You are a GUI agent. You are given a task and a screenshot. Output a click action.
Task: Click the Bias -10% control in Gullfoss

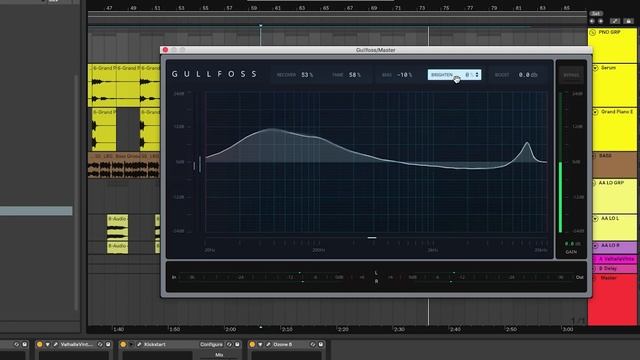(x=397, y=75)
